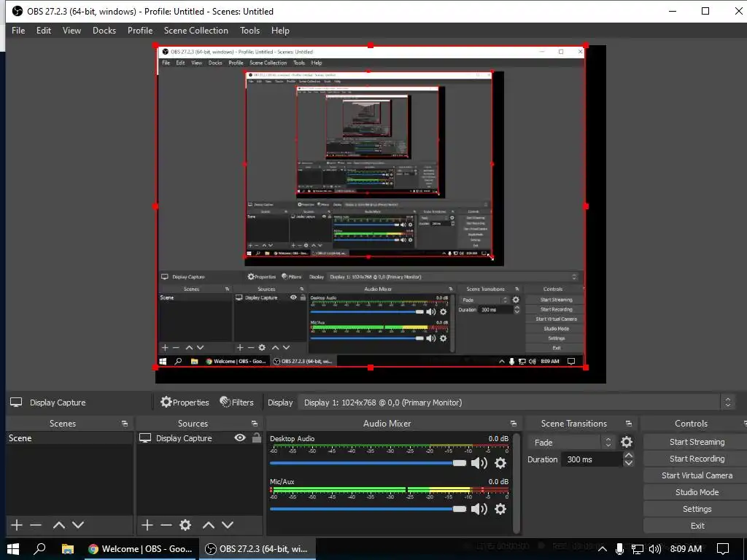
Task: Remove the selected scene with minus icon
Action: pos(36,525)
